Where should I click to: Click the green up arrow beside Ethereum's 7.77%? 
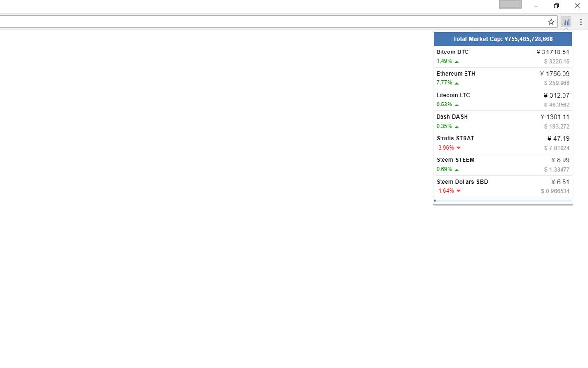[x=457, y=83]
